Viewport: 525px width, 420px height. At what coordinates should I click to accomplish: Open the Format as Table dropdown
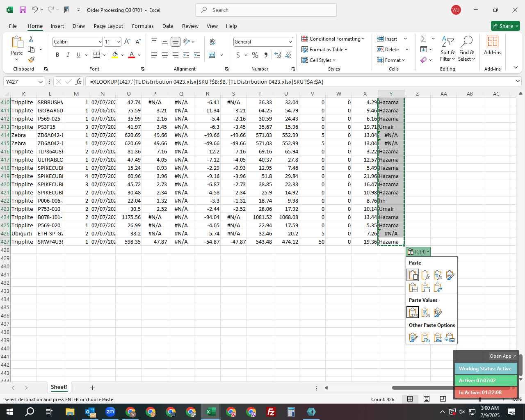point(324,49)
